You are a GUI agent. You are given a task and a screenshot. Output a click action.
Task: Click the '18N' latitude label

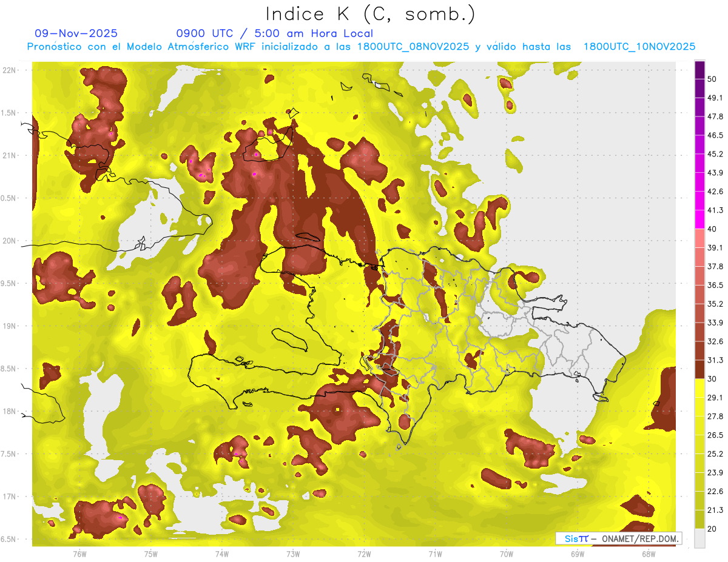9,411
